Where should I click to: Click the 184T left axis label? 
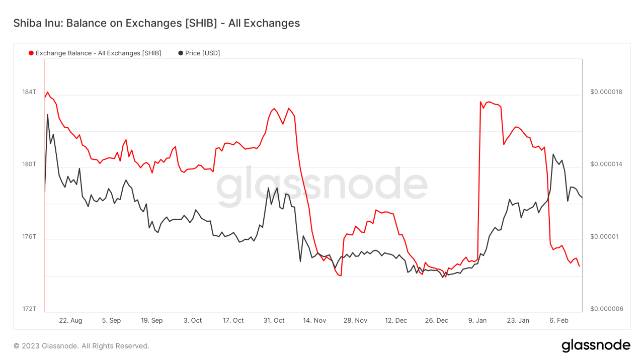(29, 92)
